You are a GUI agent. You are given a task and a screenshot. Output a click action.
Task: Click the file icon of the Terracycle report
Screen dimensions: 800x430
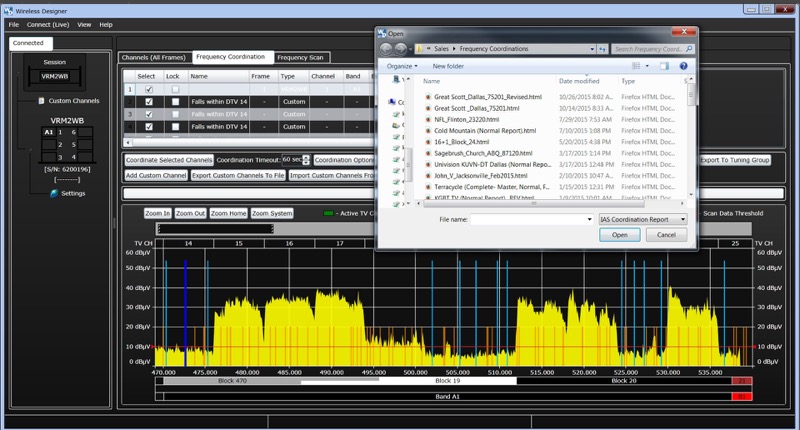pyautogui.click(x=428, y=187)
